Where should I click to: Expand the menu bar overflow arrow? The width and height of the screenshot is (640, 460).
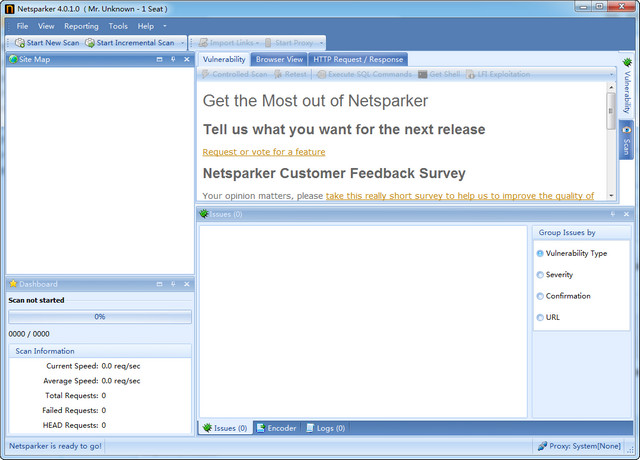pyautogui.click(x=165, y=26)
